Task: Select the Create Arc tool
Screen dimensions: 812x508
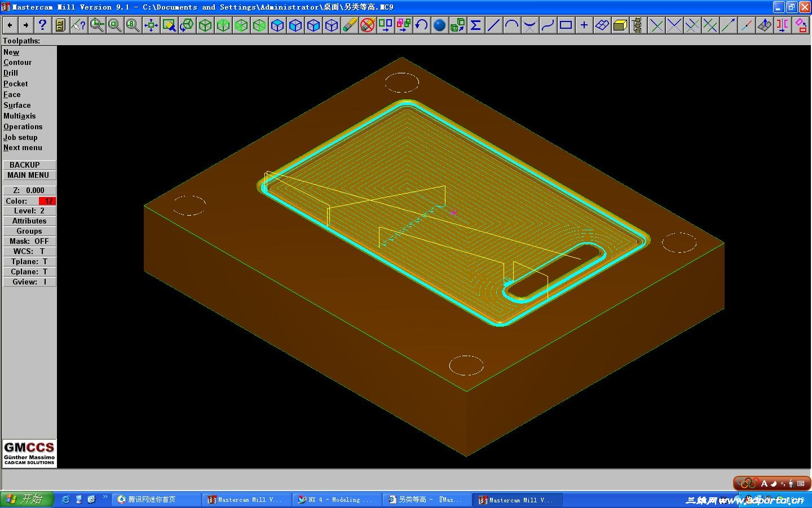Action: 511,25
